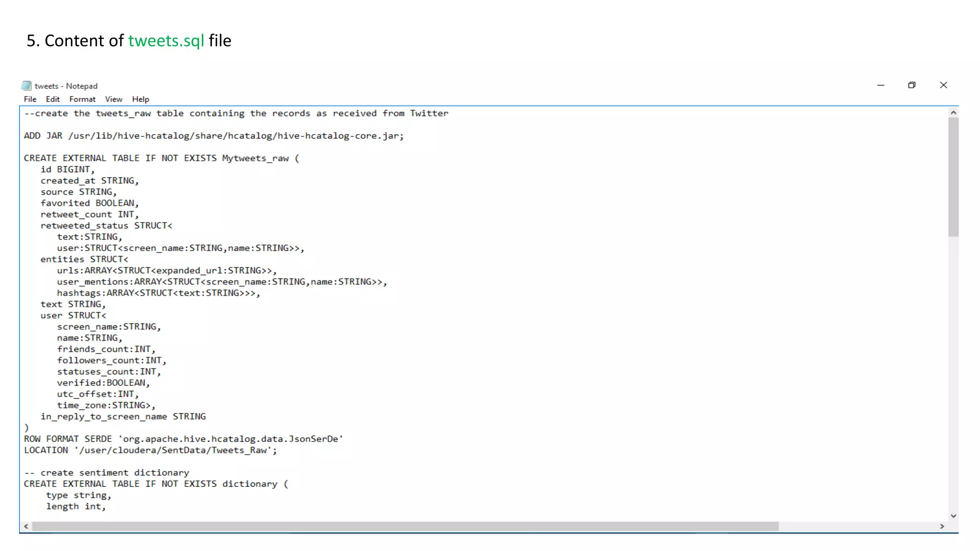
Task: Click the vertical scrollbar up arrow
Action: coord(953,113)
